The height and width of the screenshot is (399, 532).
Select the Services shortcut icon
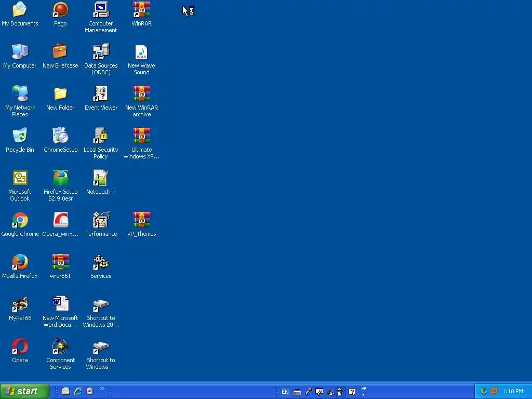pos(101,267)
